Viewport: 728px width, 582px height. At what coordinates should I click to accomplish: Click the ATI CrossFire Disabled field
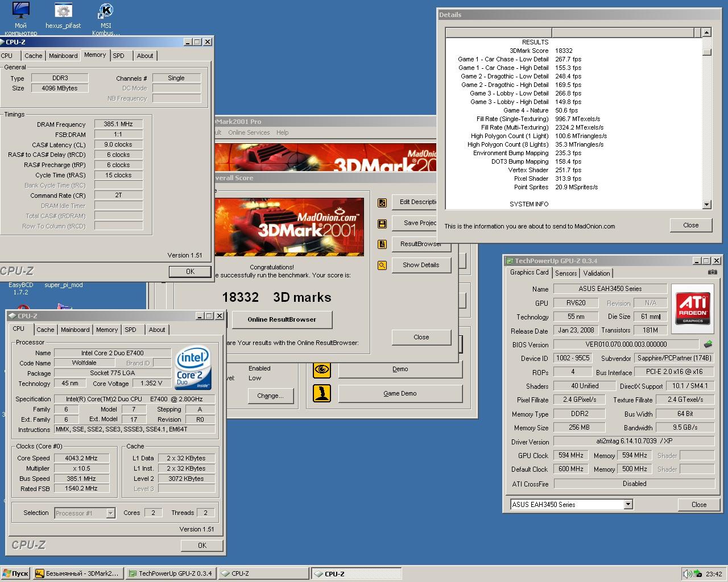click(x=634, y=484)
